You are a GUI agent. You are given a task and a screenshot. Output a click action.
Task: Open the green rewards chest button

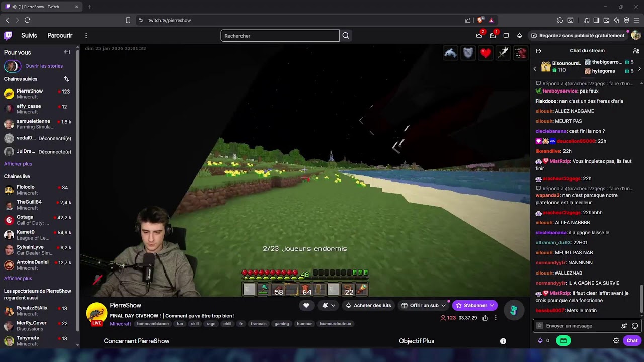click(563, 340)
